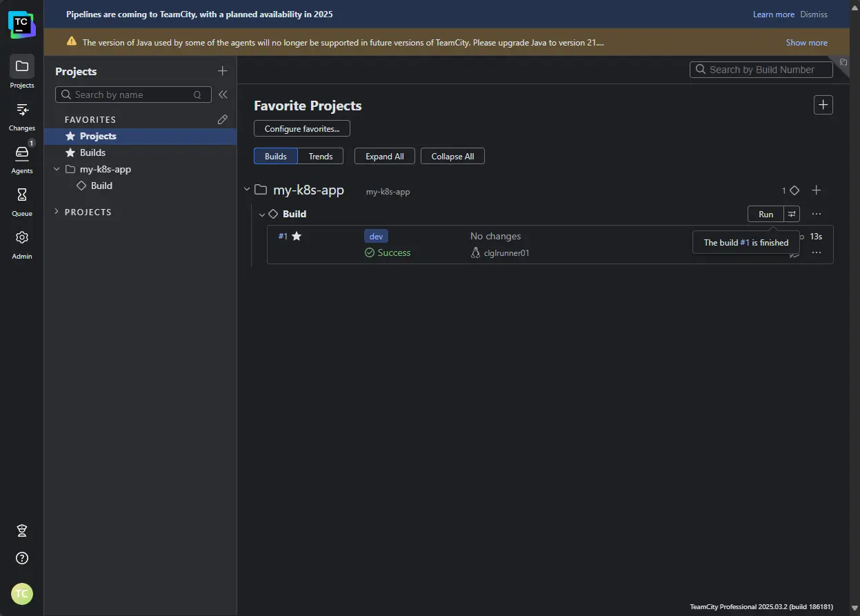
Task: Collapse the Build configuration row
Action: pos(262,215)
